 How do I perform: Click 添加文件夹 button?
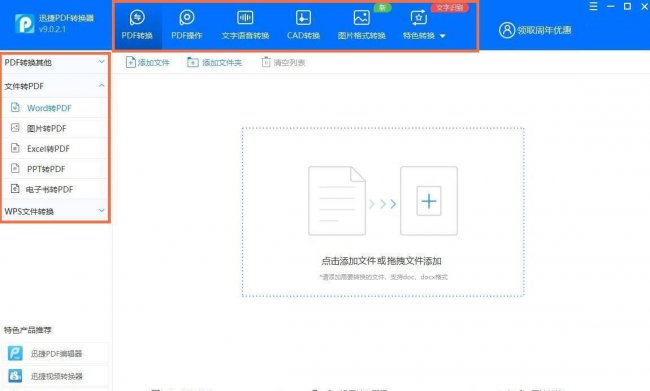tap(214, 62)
